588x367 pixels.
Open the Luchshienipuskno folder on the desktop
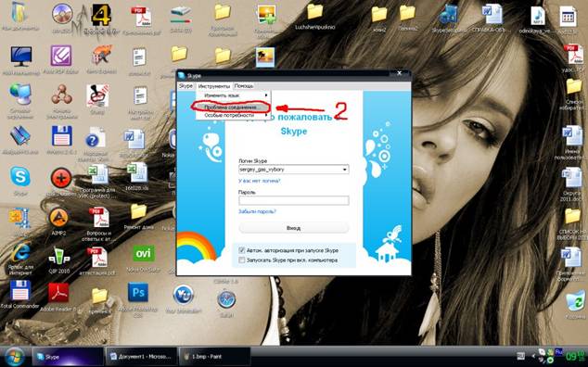coord(314,12)
